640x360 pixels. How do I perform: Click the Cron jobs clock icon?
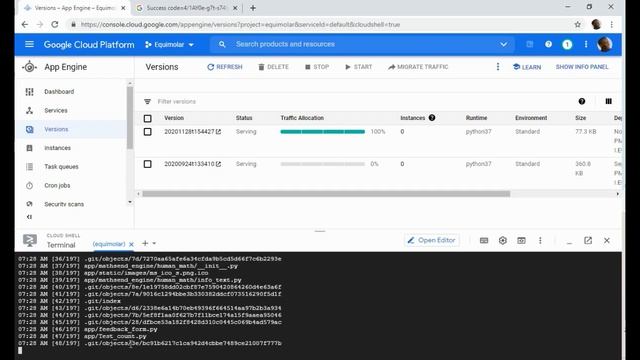tap(29, 185)
